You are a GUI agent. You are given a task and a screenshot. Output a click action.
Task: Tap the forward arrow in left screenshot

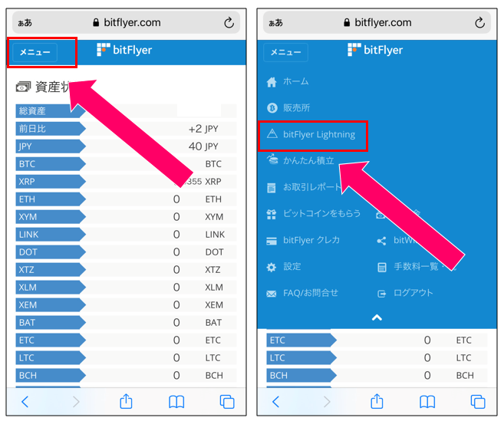tap(76, 402)
